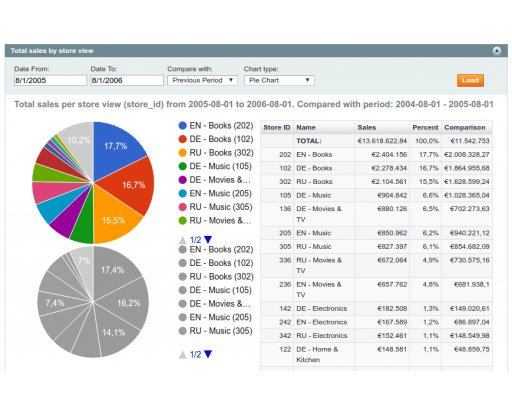Click the blue EN - Books legend dot
The image size is (512, 410).
182,126
